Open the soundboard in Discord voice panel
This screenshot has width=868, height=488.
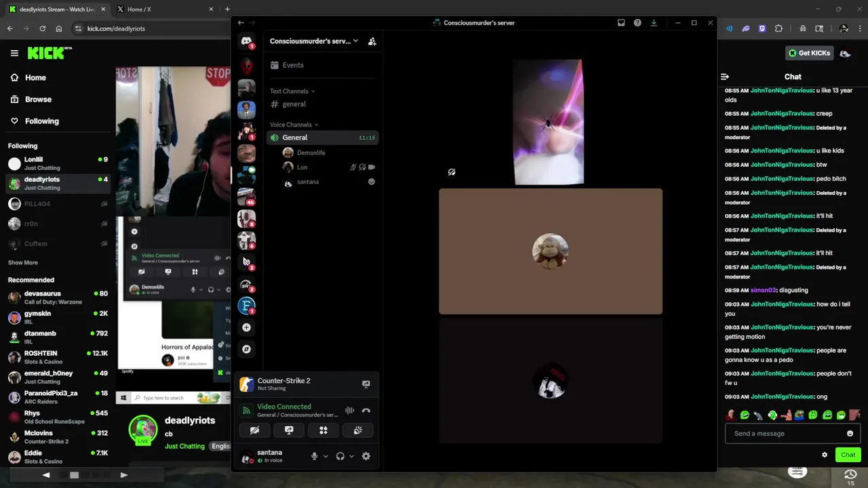358,430
